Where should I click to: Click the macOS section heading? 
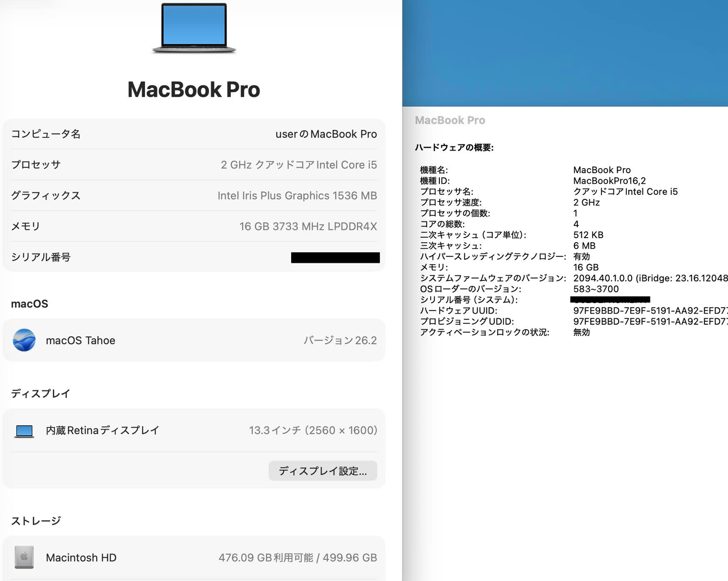30,304
